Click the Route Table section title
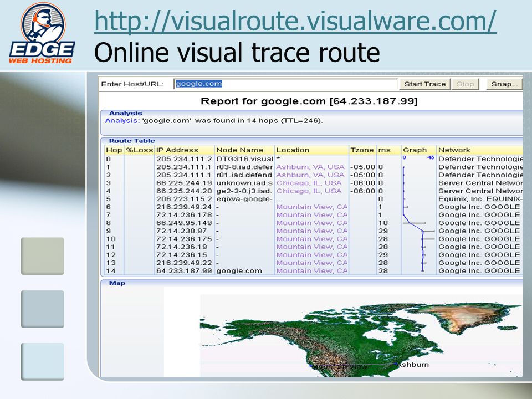This screenshot has width=532, height=399. [x=132, y=140]
